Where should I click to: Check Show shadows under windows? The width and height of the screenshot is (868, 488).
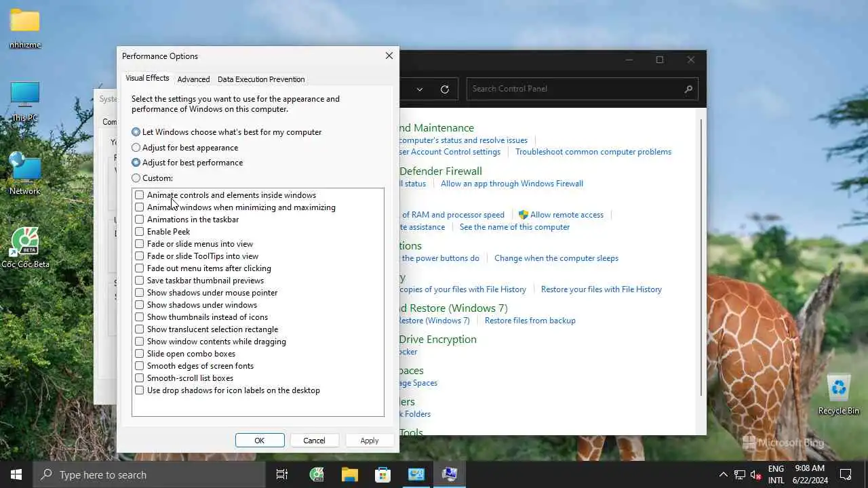pos(139,305)
